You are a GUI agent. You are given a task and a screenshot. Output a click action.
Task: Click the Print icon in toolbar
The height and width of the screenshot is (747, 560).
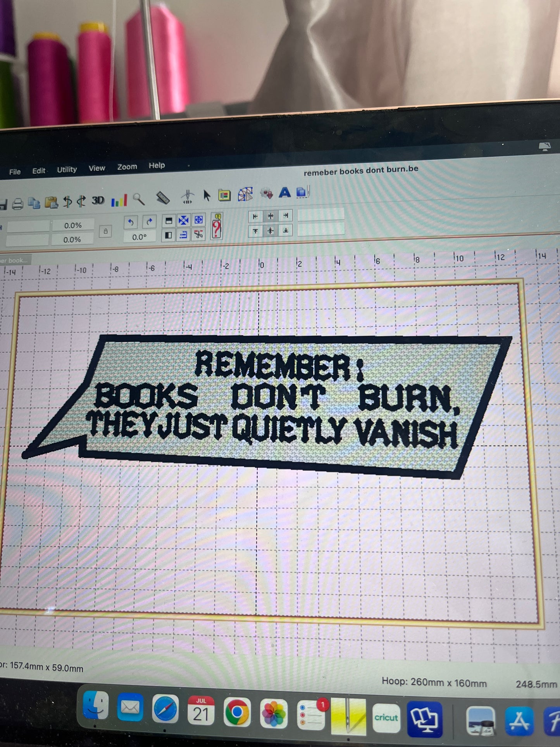click(x=17, y=204)
